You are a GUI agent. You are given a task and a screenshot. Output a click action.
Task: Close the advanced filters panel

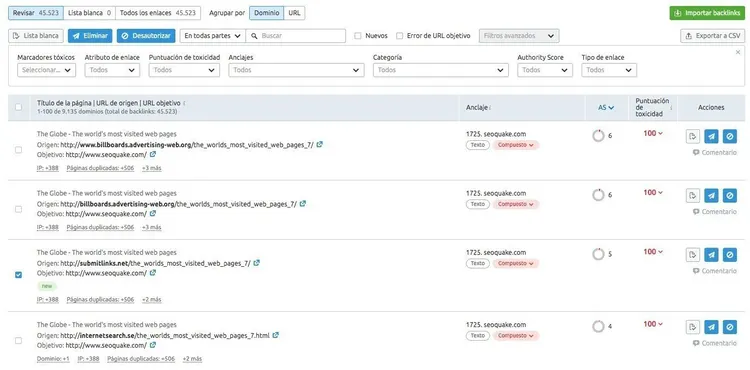tap(738, 52)
